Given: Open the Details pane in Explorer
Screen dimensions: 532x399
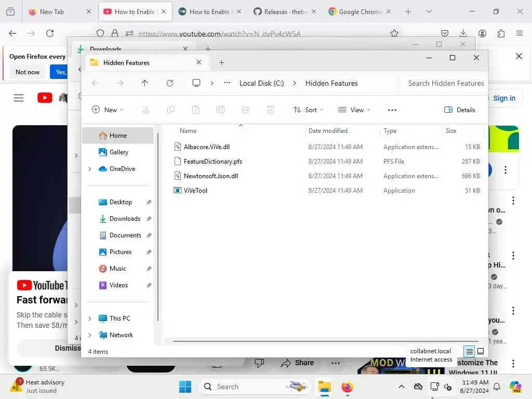Looking at the screenshot, I should (460, 110).
